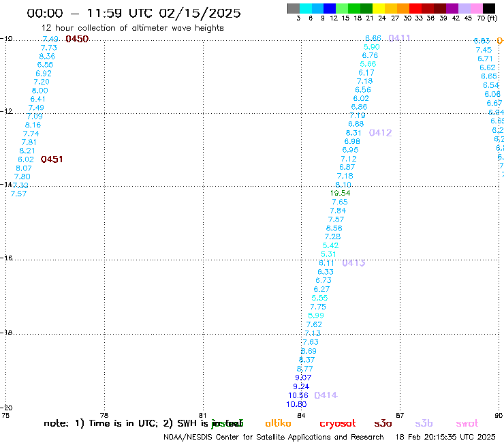
Task: Click the longitude 87 axis label
Action: [400, 415]
